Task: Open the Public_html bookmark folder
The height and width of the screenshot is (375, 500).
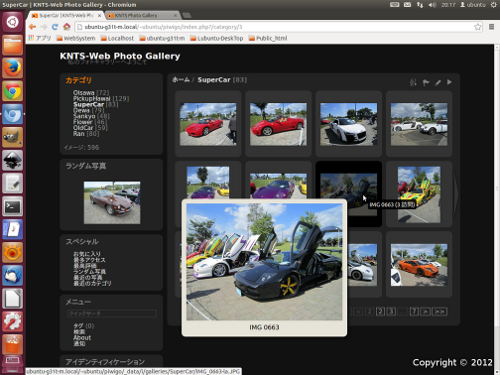Action: point(268,38)
